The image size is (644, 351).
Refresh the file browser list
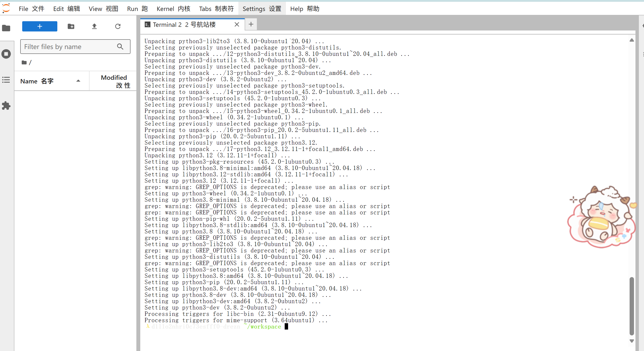click(118, 26)
